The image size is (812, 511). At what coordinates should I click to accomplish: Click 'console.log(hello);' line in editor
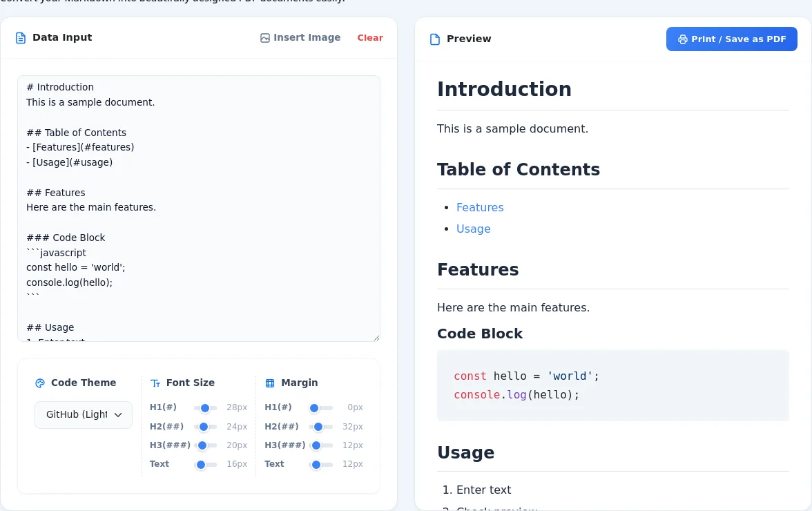pyautogui.click(x=69, y=282)
